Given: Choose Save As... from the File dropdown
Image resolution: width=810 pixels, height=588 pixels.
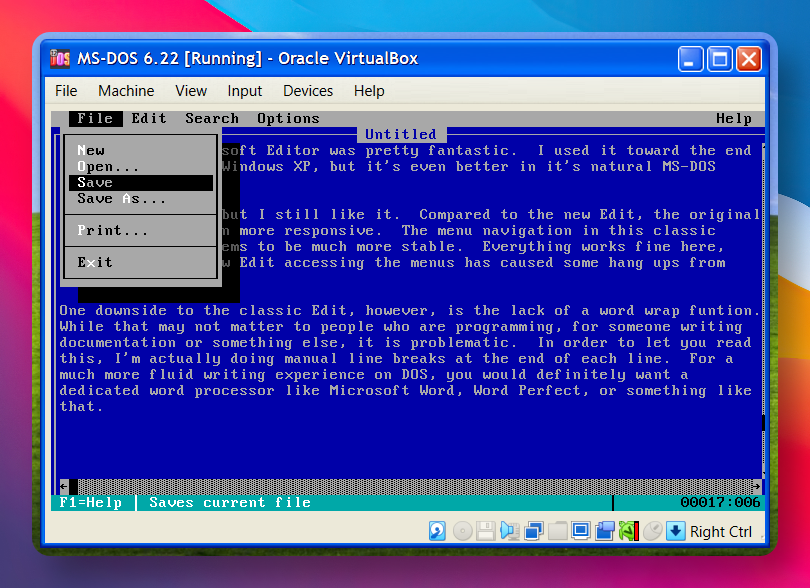Looking at the screenshot, I should click(141, 198).
